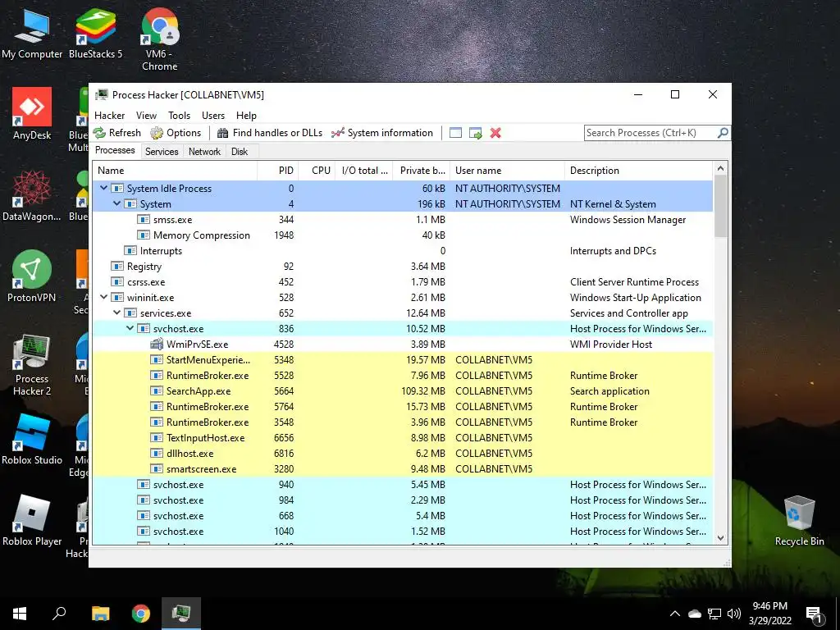
Task: Open the volume tray icon
Action: point(734,614)
